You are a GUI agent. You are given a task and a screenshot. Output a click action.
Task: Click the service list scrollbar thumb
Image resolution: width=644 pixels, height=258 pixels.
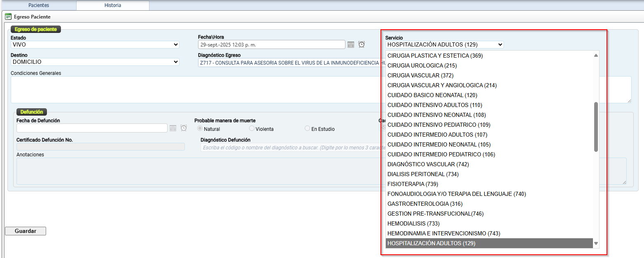tap(596, 127)
